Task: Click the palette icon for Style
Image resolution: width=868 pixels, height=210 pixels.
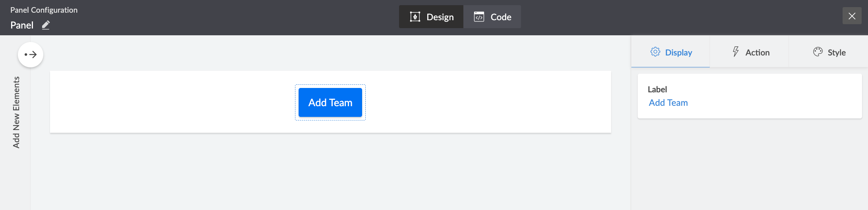Action: pyautogui.click(x=818, y=52)
